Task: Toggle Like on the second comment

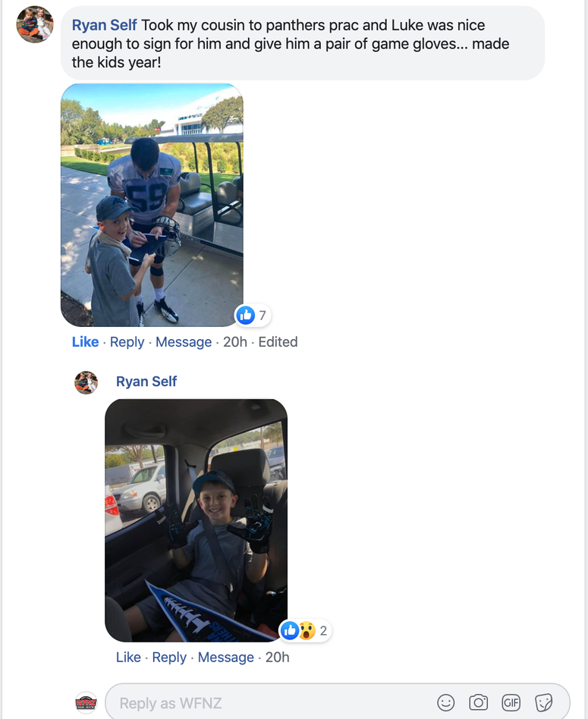Action: [x=128, y=658]
